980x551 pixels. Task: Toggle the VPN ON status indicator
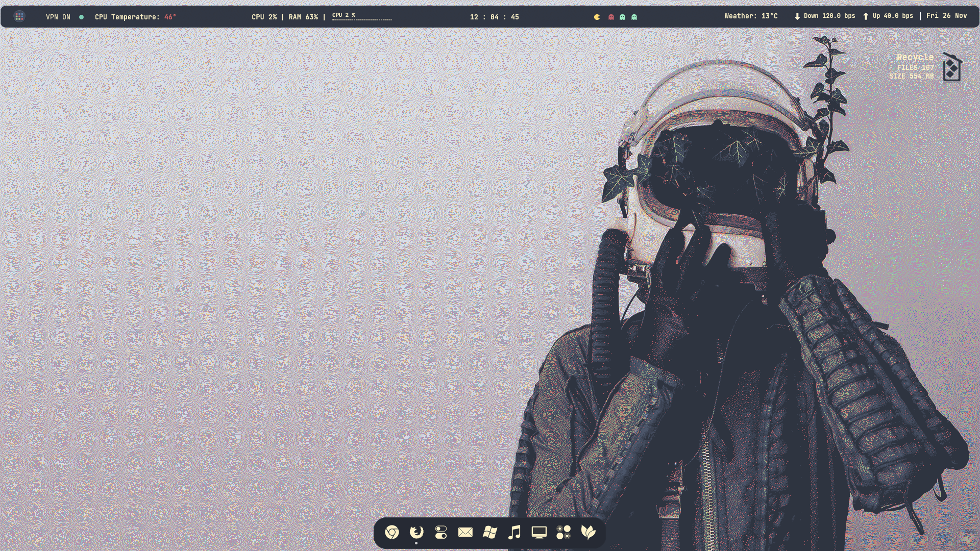pyautogui.click(x=58, y=17)
